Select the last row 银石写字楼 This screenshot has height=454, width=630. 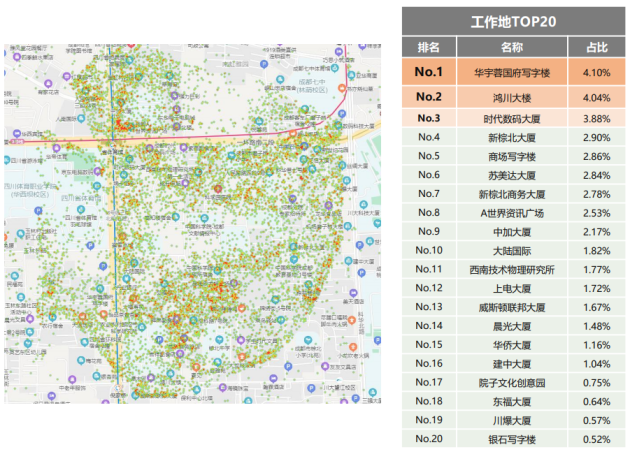[x=513, y=439]
